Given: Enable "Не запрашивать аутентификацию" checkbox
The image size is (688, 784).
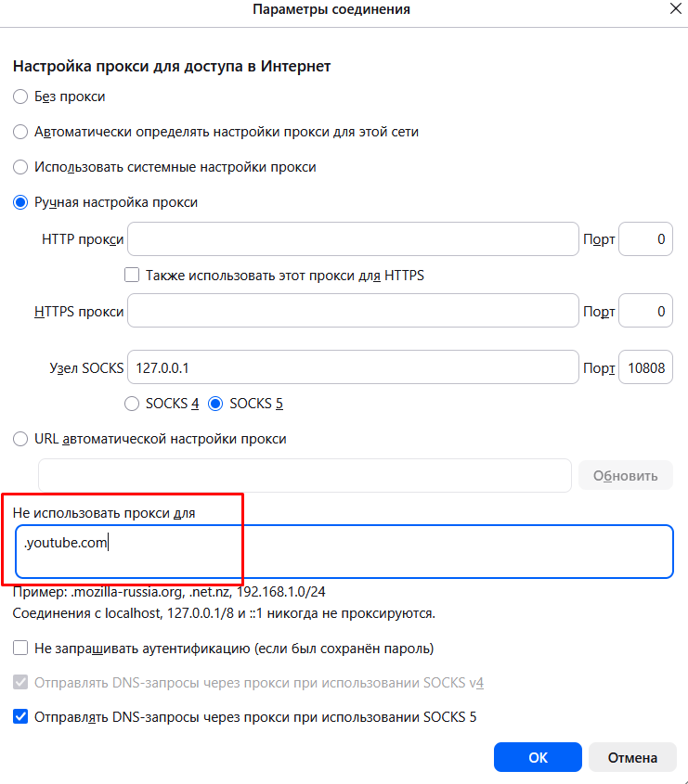Looking at the screenshot, I should 20,648.
